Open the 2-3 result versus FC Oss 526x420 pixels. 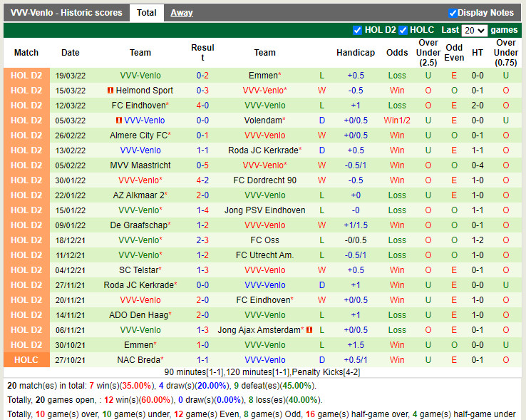tap(202, 240)
